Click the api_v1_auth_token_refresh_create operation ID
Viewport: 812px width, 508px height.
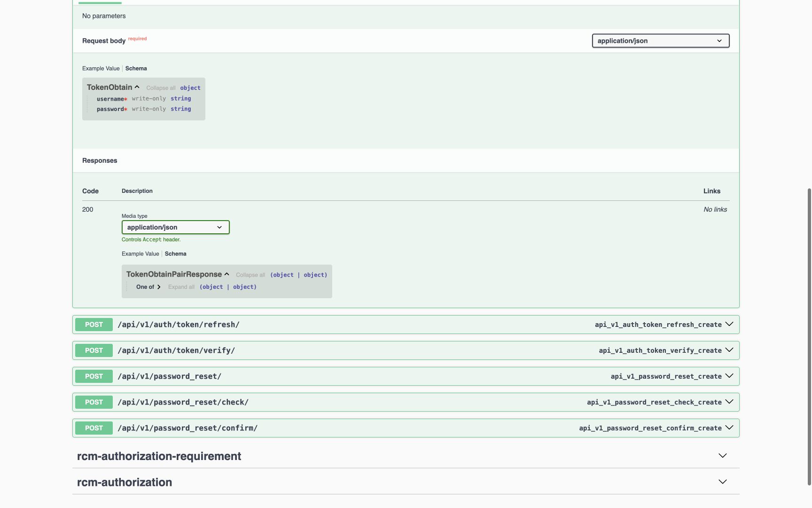point(658,325)
